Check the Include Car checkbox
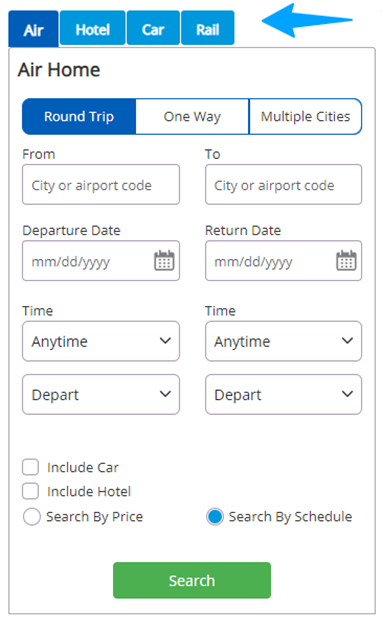382x631 pixels. pos(31,467)
